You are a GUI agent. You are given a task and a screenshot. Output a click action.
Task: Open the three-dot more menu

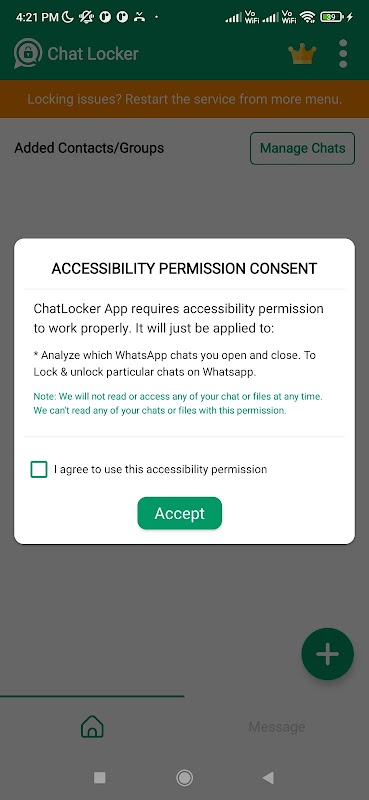click(343, 53)
